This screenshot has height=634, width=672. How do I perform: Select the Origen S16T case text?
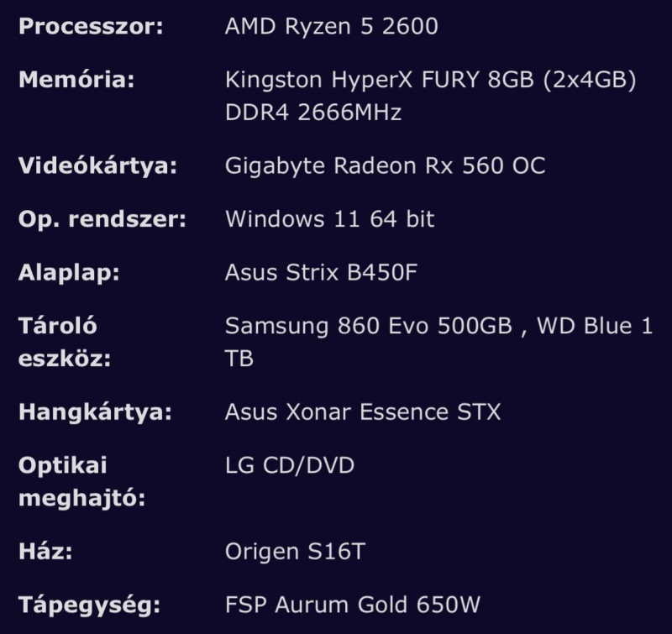tap(296, 552)
